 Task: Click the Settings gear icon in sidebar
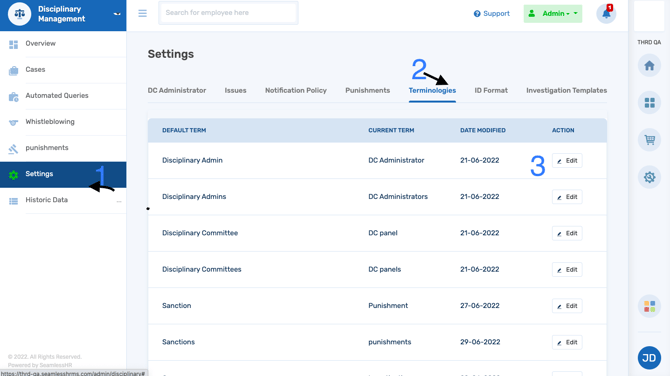point(14,175)
